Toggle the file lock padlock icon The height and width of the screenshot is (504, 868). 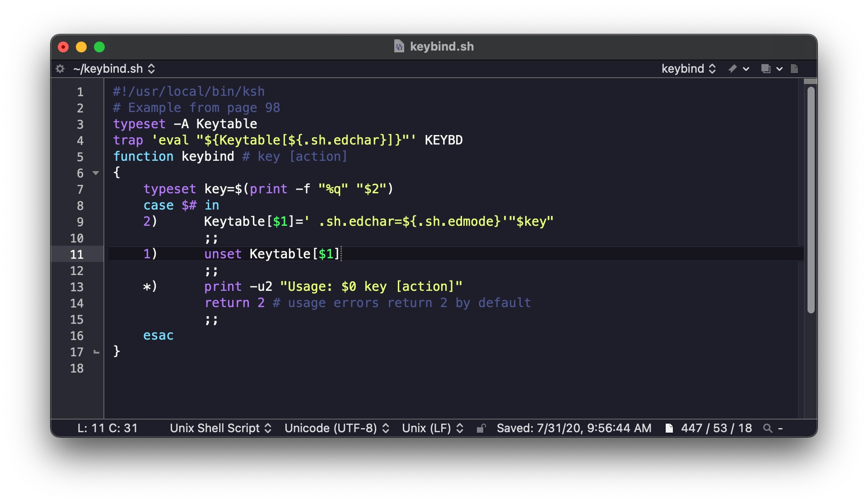click(481, 428)
